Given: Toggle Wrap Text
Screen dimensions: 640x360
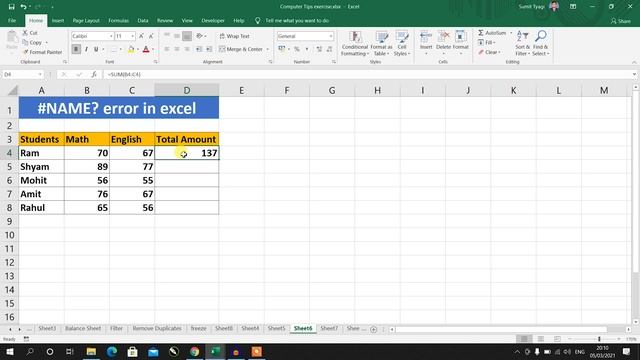Looking at the screenshot, I should 235,36.
